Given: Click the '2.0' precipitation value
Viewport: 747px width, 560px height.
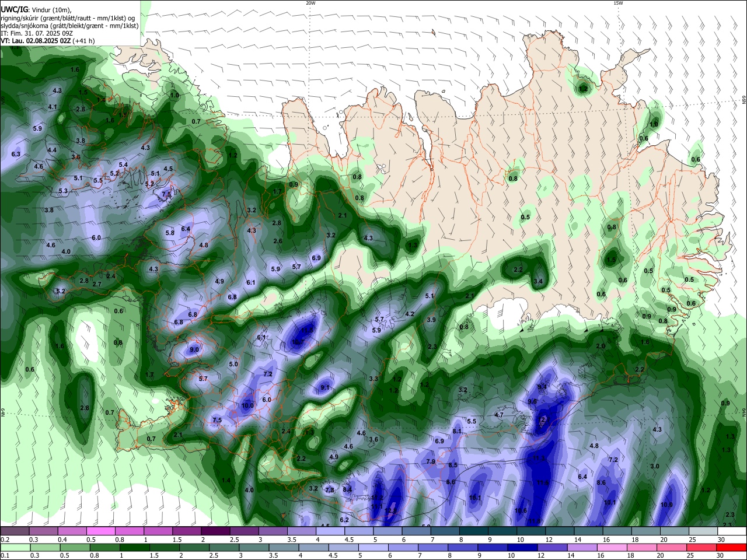Looking at the screenshot, I should tap(601, 346).
